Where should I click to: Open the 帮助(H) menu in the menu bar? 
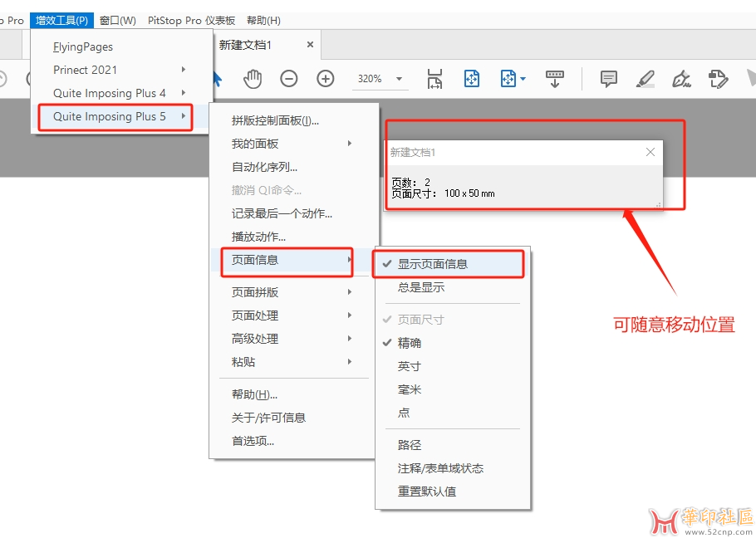tap(263, 20)
